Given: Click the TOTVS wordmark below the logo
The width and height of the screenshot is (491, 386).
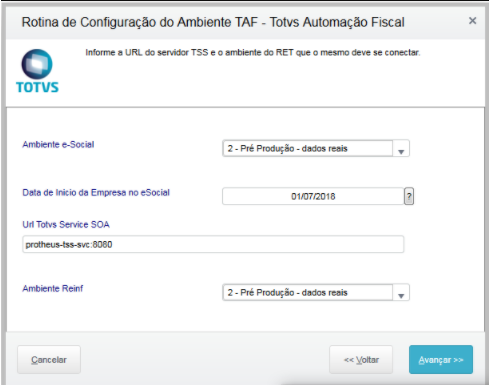Looking at the screenshot, I should point(37,87).
